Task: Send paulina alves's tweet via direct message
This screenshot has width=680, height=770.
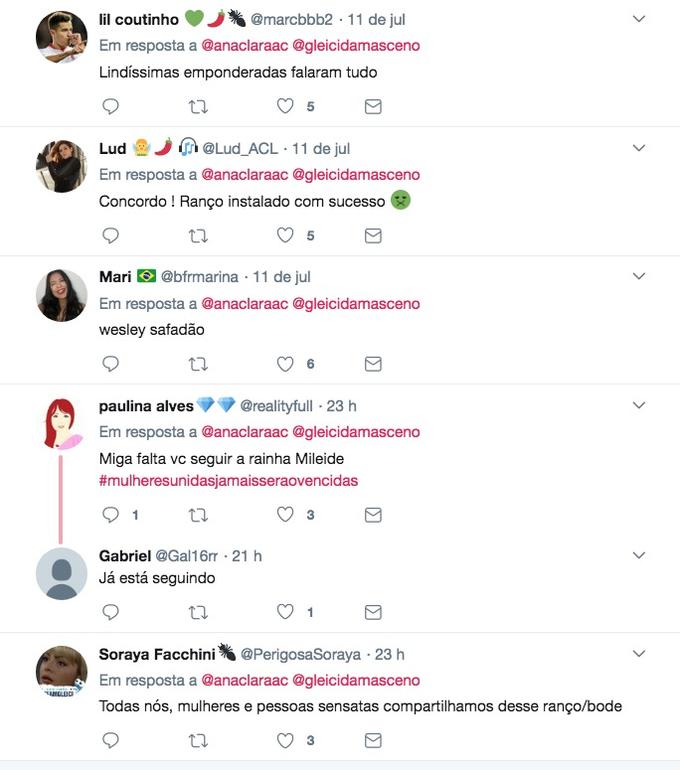Action: pyautogui.click(x=373, y=515)
